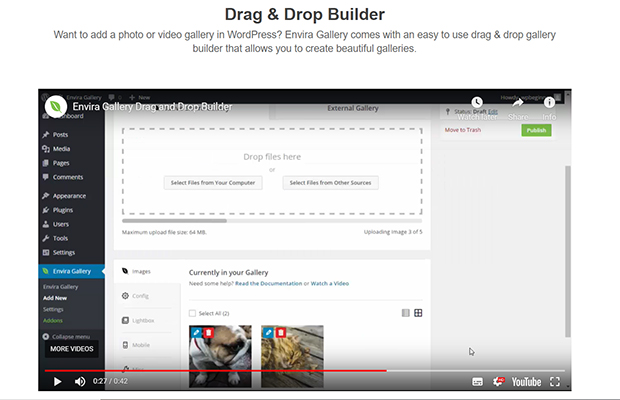Viewport: 620px width, 400px height.
Task: Click the Edit link next to Status: Draft
Action: point(493,111)
